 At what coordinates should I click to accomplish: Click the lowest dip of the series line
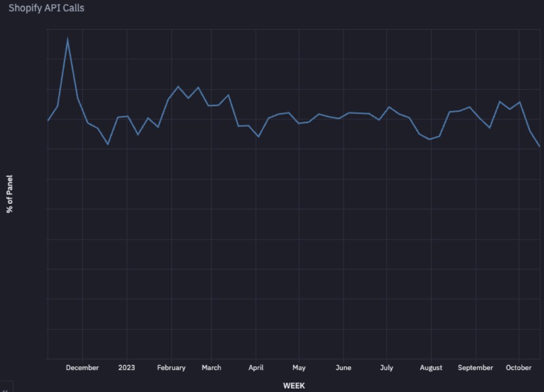pos(108,144)
